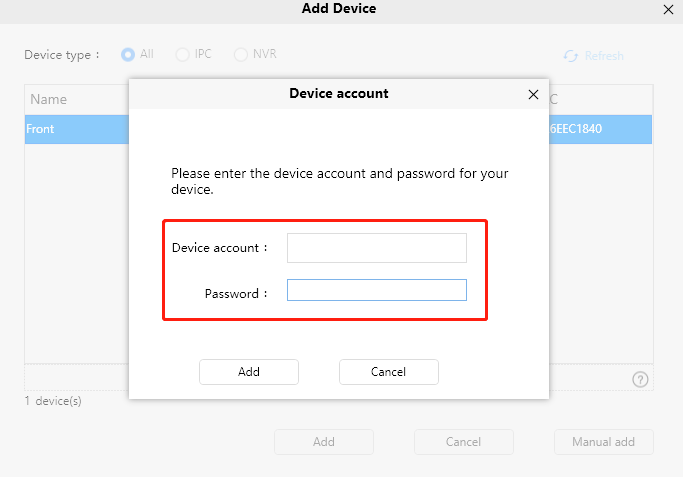Select the All device type radio button
The width and height of the screenshot is (683, 477).
128,54
